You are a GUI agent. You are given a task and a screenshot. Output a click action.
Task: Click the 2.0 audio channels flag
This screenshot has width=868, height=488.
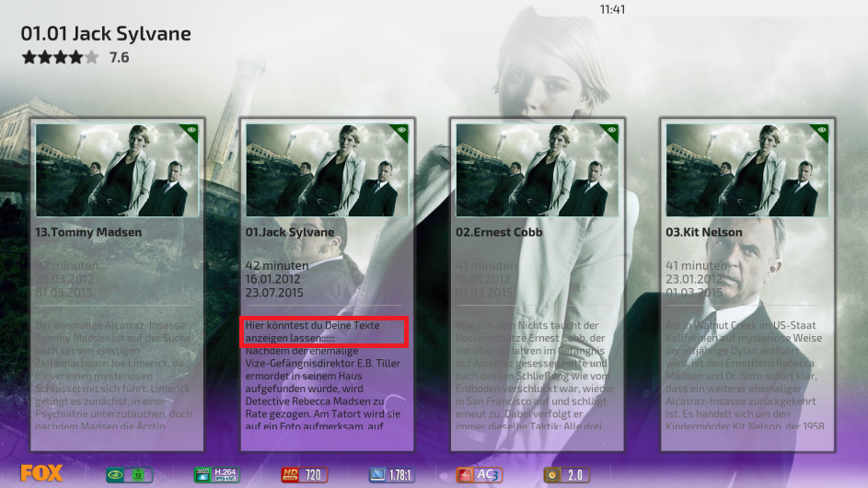click(566, 475)
